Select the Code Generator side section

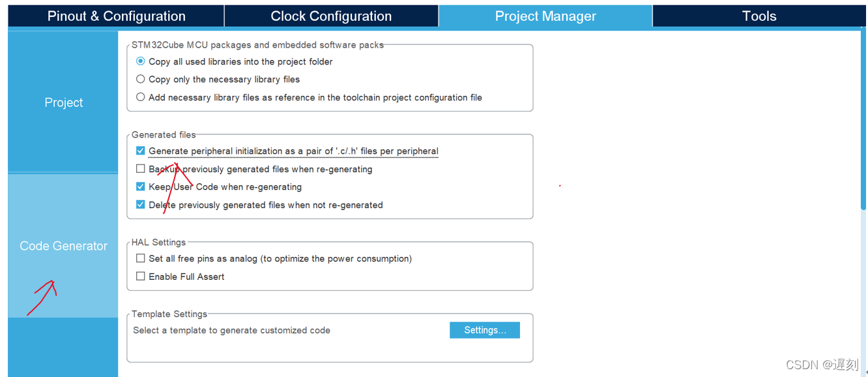[x=63, y=246]
